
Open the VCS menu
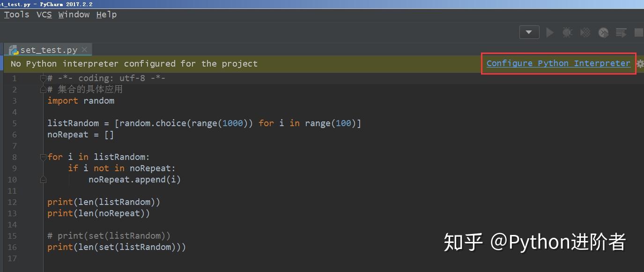coord(44,15)
